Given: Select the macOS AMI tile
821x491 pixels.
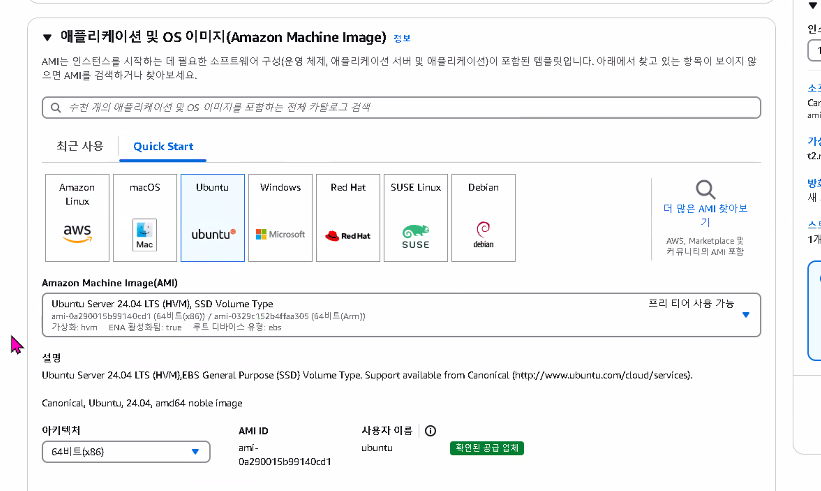Looking at the screenshot, I should click(145, 218).
